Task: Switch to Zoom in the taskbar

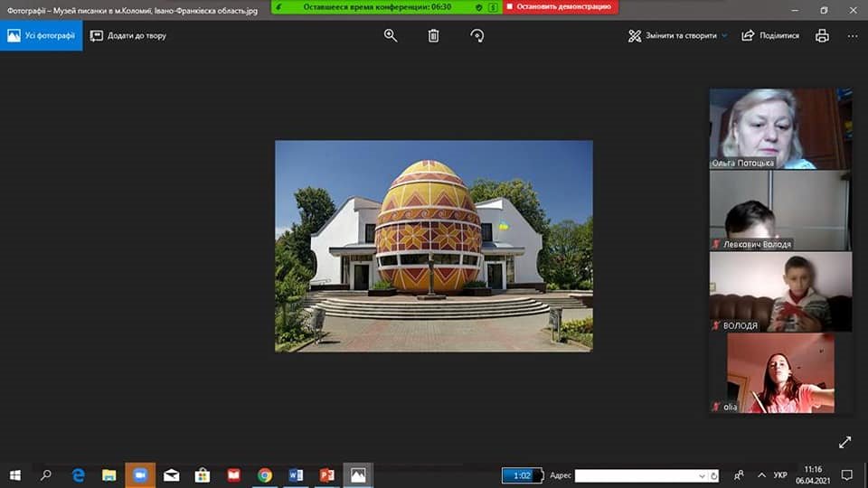Action: pyautogui.click(x=140, y=475)
